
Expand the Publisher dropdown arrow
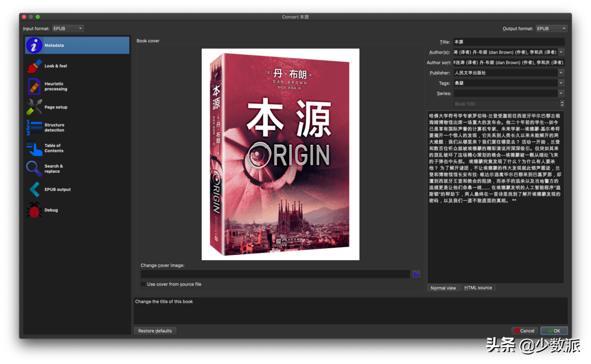tap(561, 73)
